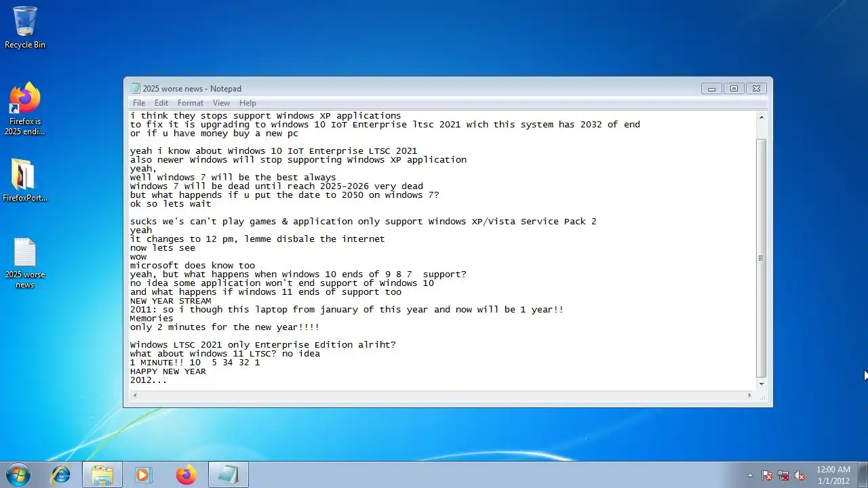Maximize the Notepad window

coord(734,88)
